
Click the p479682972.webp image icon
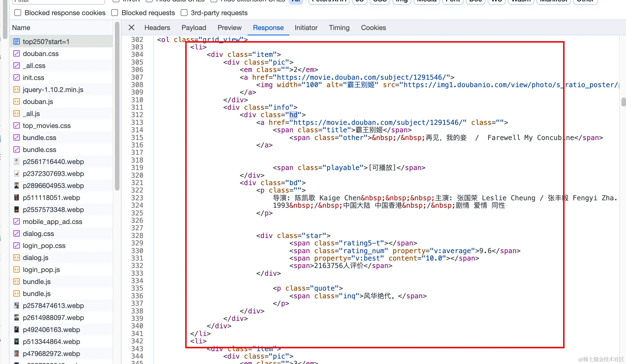[17, 354]
